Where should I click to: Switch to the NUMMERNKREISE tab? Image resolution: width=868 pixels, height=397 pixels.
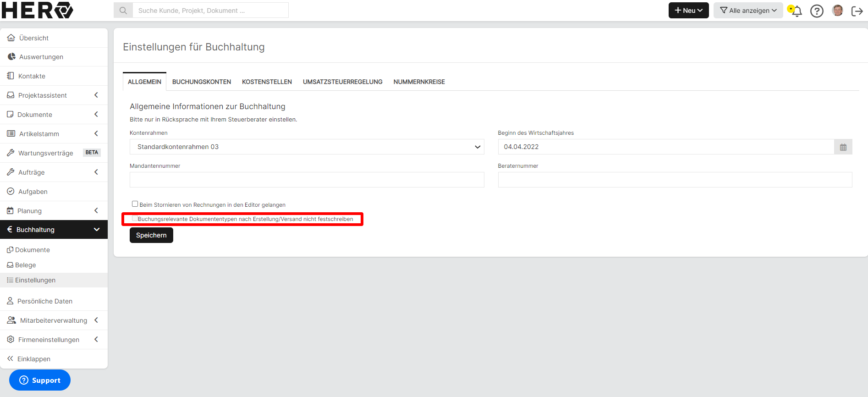tap(419, 82)
